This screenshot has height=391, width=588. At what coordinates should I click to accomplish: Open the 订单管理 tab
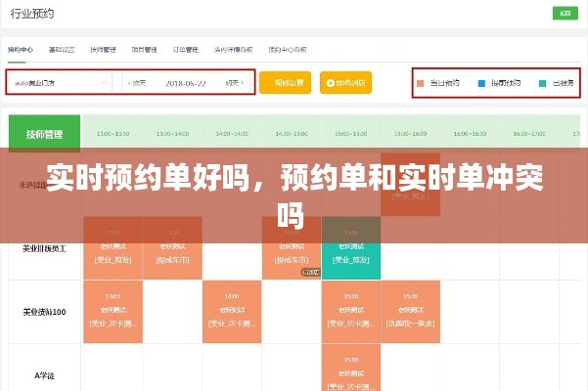point(185,48)
